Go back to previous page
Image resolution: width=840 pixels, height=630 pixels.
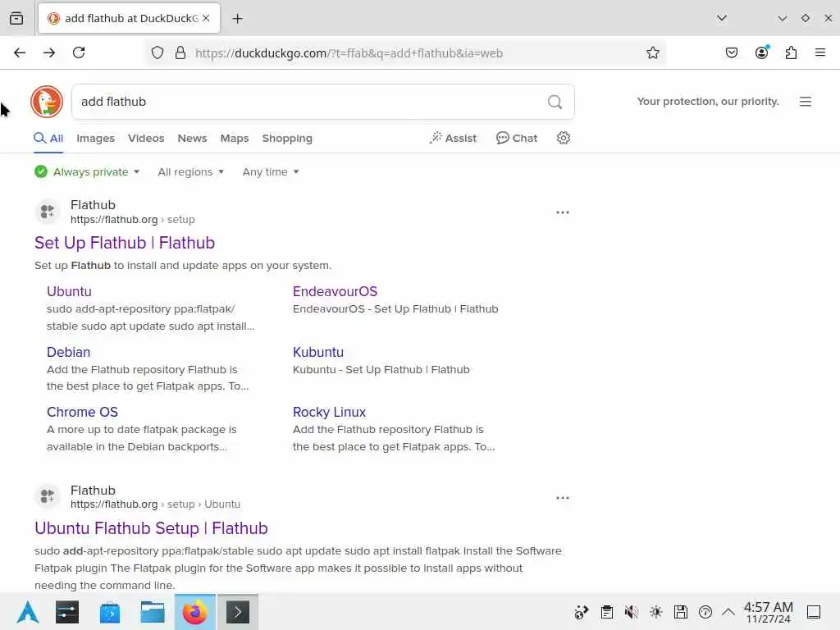(x=20, y=52)
